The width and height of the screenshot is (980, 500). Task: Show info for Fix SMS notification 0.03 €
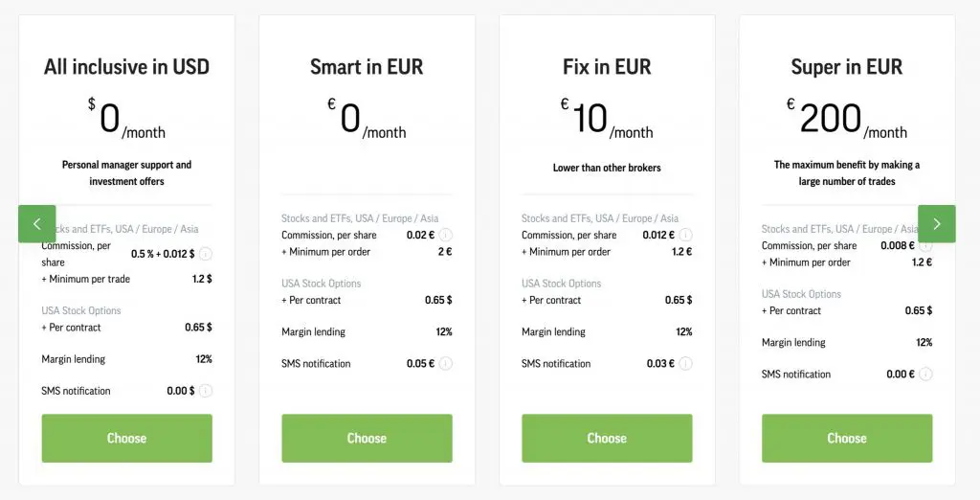click(685, 364)
